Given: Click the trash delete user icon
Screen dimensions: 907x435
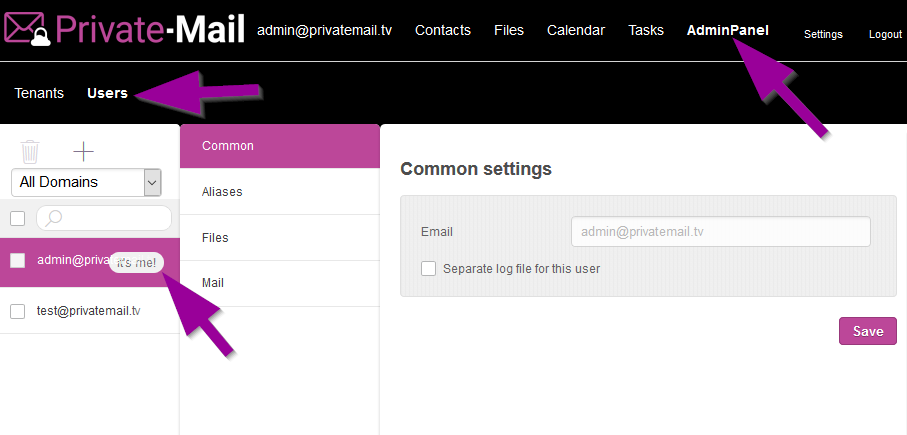Looking at the screenshot, I should tap(31, 151).
